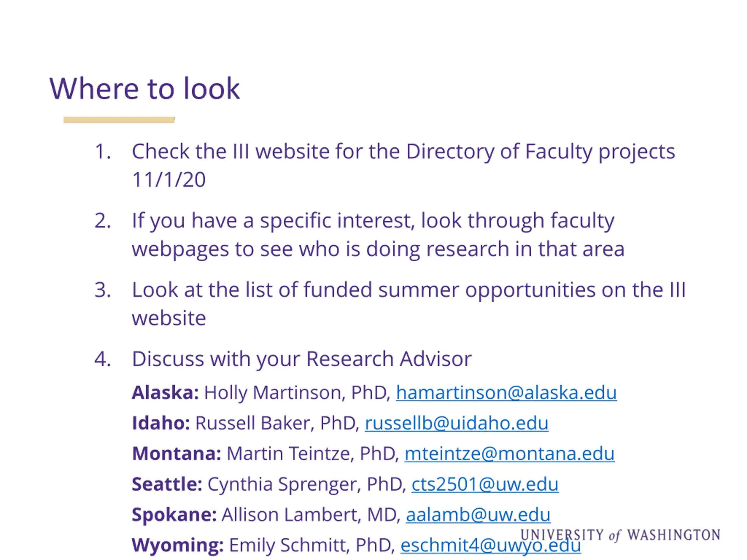The image size is (747, 560).
Task: Click the bold "Alaska:" label
Action: [x=165, y=393]
